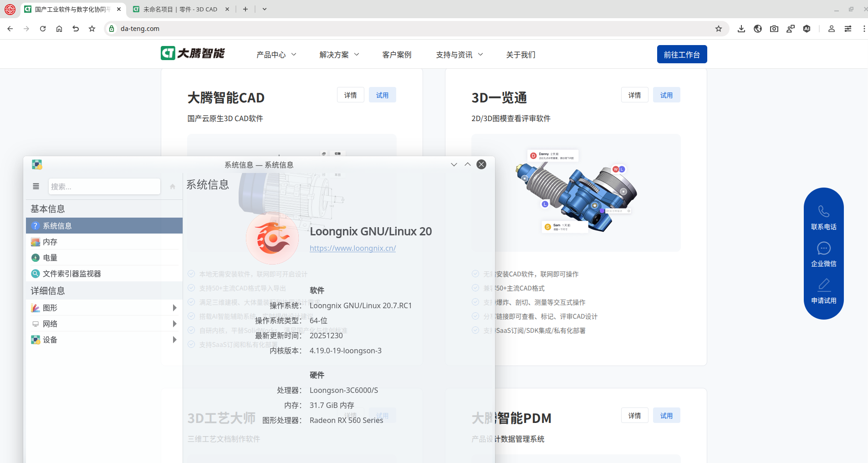
Task: Select 文件索引器监视器 in the sidebar
Action: pos(104,274)
